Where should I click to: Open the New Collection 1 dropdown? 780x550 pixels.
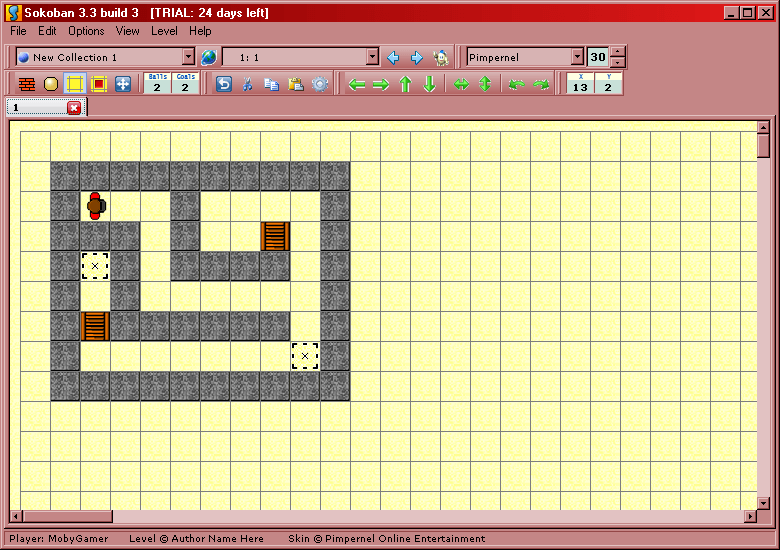pos(188,57)
